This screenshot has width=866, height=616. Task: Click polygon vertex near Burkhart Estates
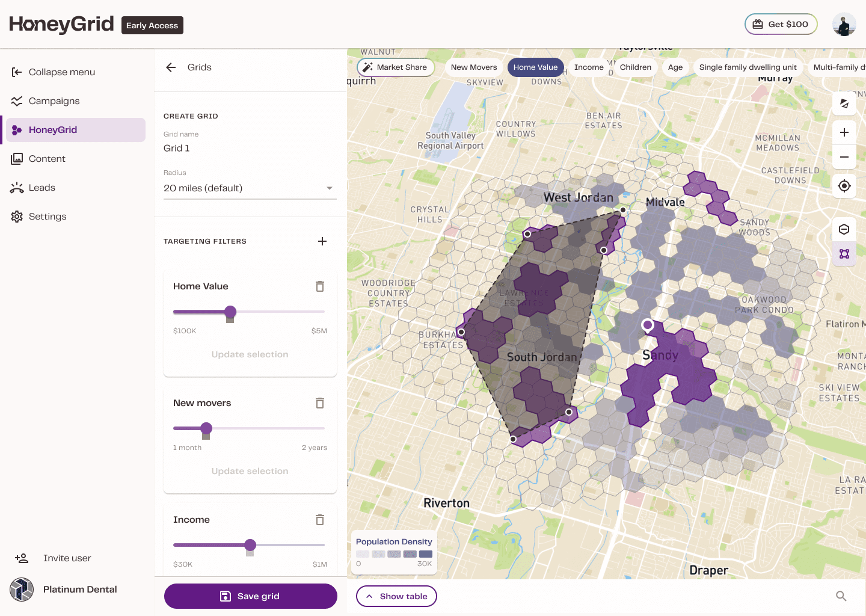(x=461, y=332)
